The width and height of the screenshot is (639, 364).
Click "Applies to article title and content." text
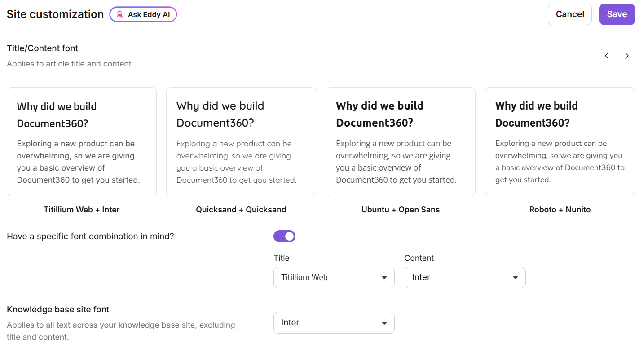pos(70,64)
